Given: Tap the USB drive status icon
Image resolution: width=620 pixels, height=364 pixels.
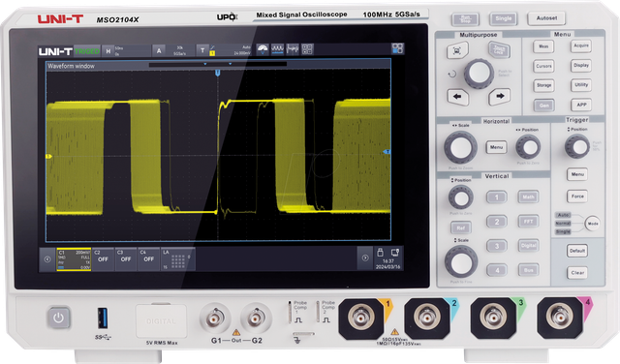Looking at the screenshot, I should (x=381, y=252).
